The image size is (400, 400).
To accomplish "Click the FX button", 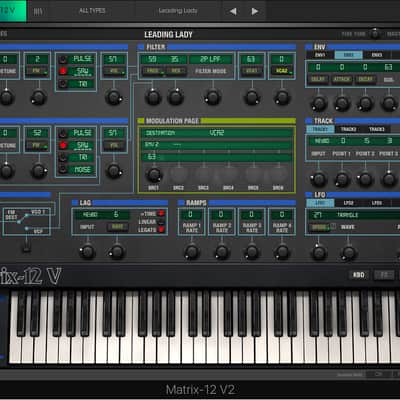I will point(384,275).
